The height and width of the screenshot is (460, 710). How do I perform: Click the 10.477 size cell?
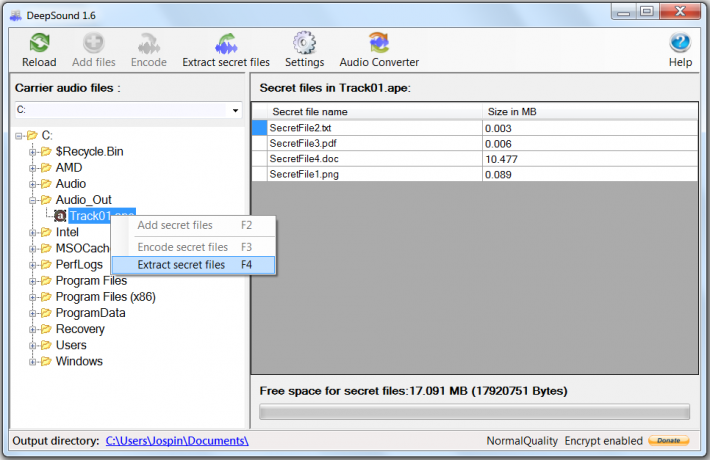(590, 159)
